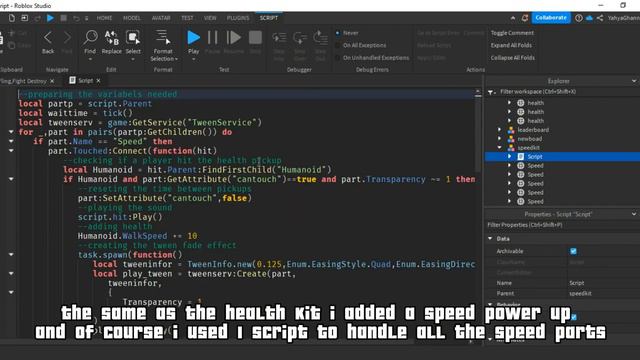Viewport: 640px width, 360px height.
Task: Switch to the Script editor tab
Action: [85, 81]
